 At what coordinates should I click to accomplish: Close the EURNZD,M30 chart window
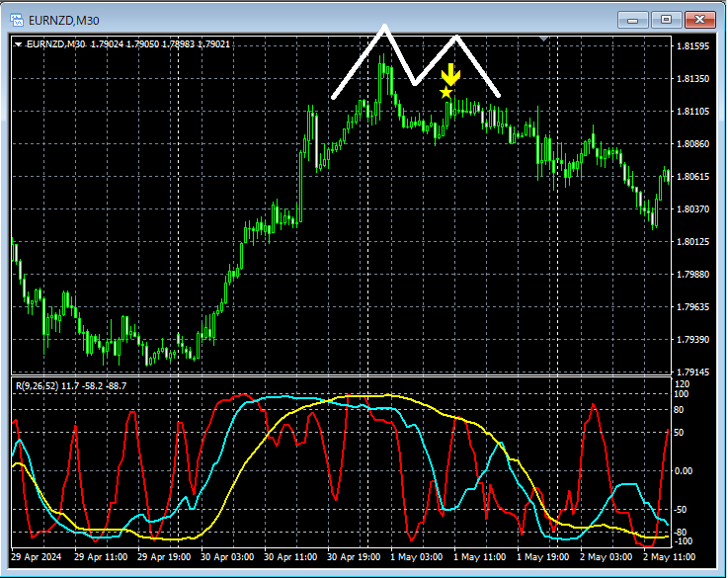point(699,20)
